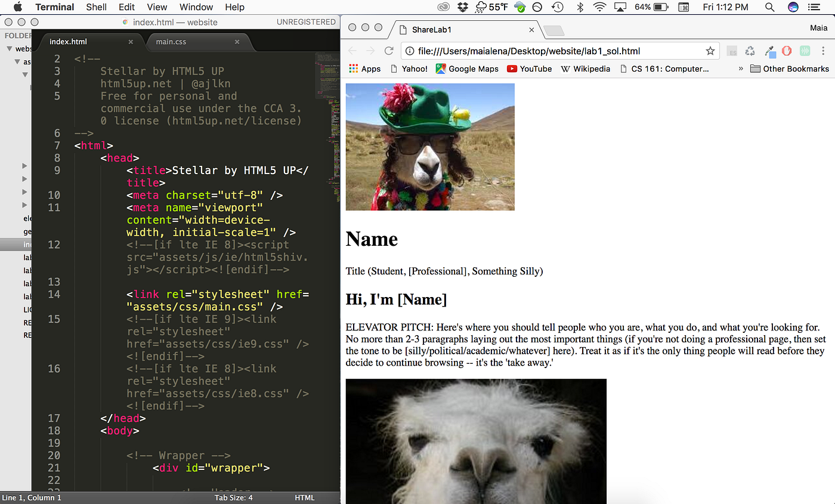Reload the current page in Chrome
This screenshot has width=835, height=504.
[390, 51]
